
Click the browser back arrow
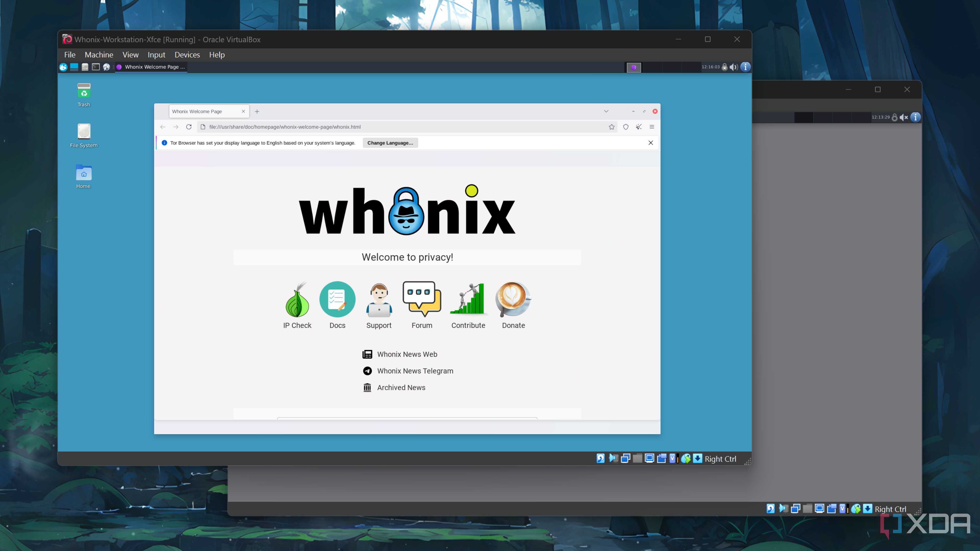163,127
